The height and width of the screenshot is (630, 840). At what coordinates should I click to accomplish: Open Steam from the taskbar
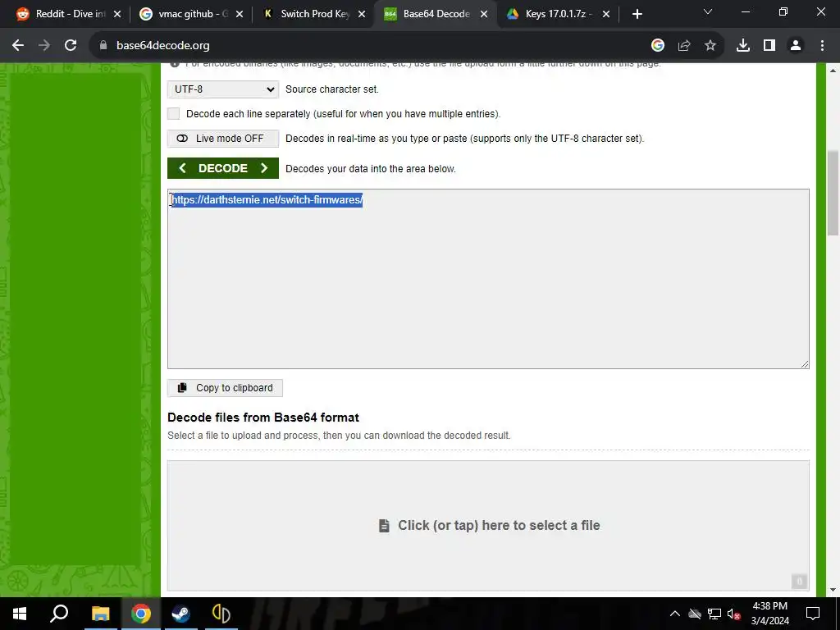[x=181, y=614]
